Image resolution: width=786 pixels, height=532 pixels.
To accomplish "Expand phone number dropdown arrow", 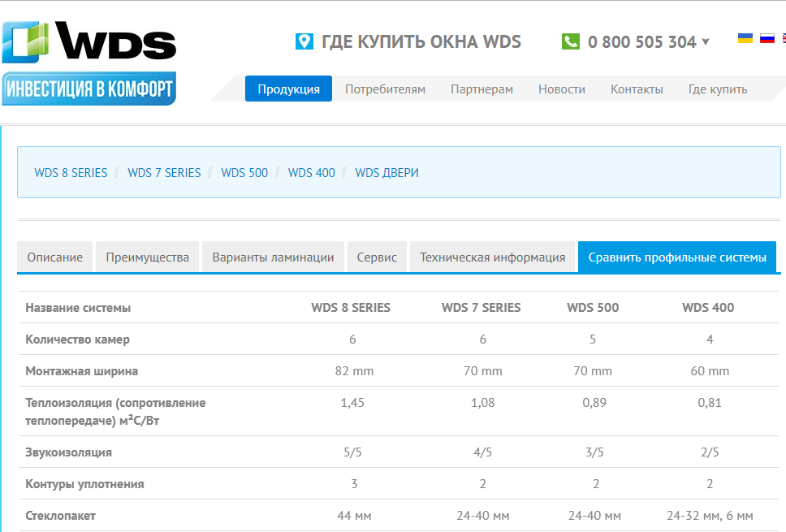I will coord(706,41).
